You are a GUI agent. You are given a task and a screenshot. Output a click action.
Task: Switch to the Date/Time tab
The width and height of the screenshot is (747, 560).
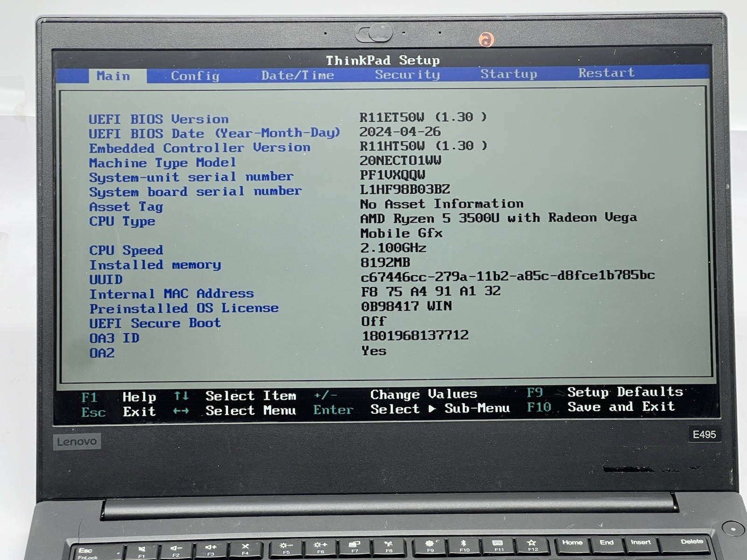[x=297, y=75]
